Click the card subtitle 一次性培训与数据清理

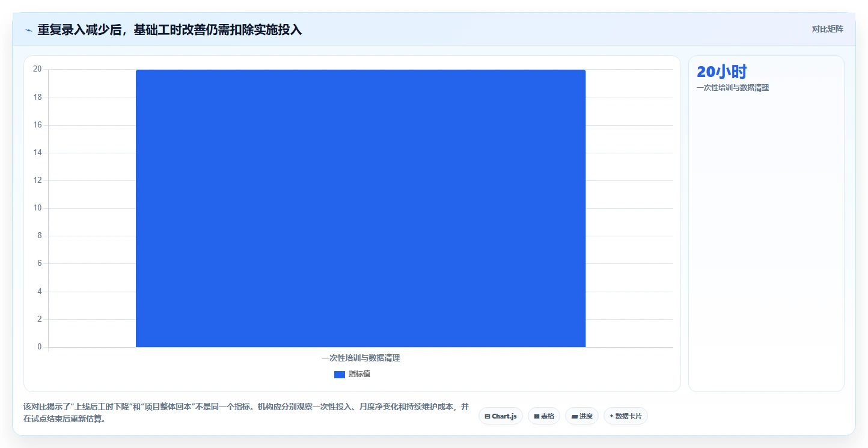pyautogui.click(x=733, y=88)
